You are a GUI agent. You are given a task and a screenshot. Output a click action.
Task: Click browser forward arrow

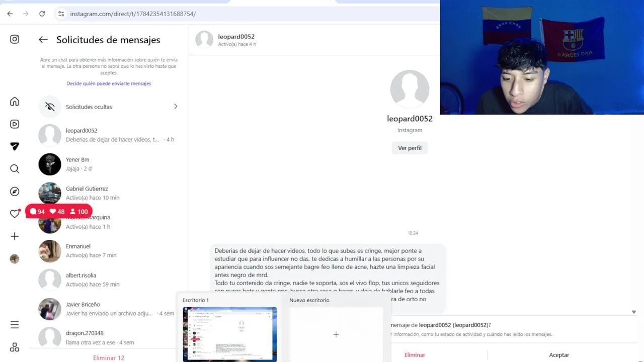point(26,14)
